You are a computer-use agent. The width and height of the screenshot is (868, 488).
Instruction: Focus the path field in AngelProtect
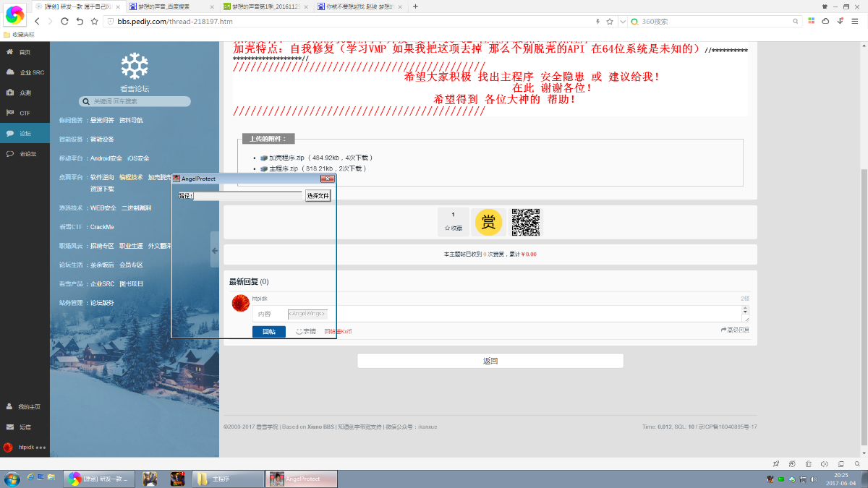pyautogui.click(x=247, y=195)
